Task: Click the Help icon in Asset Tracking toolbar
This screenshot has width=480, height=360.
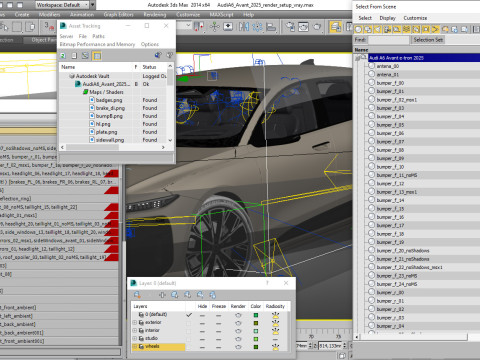Action: coord(169,55)
